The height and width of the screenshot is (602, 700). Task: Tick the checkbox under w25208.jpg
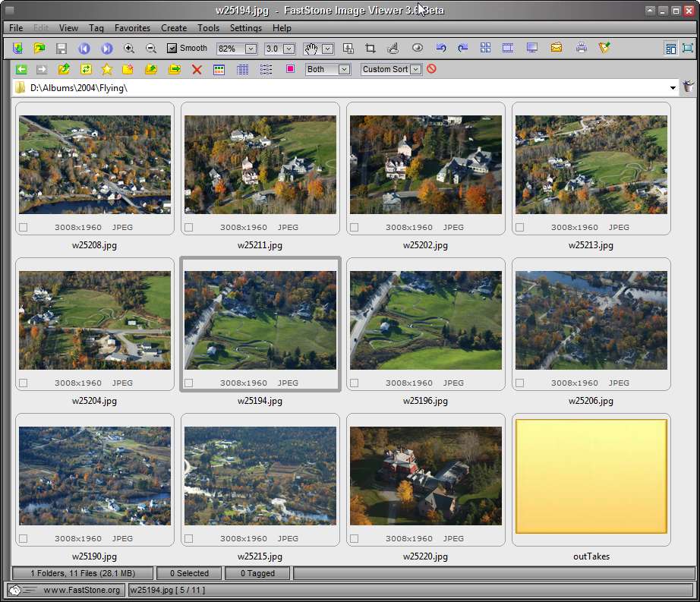point(24,228)
